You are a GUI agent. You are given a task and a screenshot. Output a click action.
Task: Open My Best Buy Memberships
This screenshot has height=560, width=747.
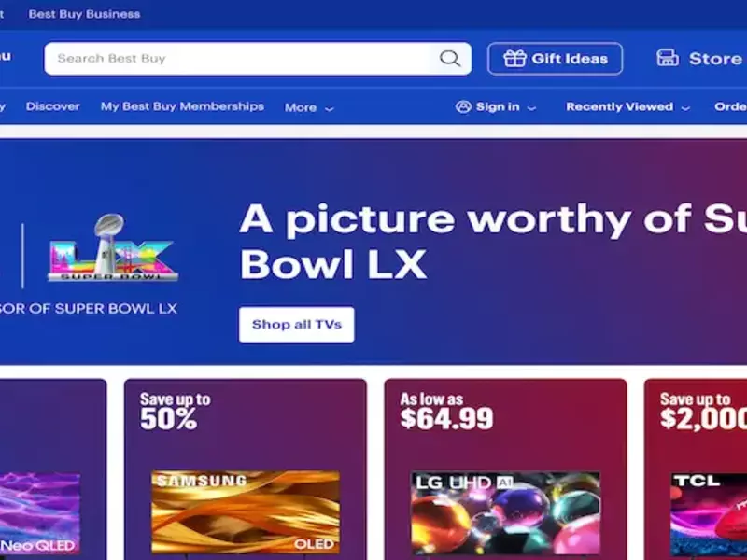click(x=182, y=106)
